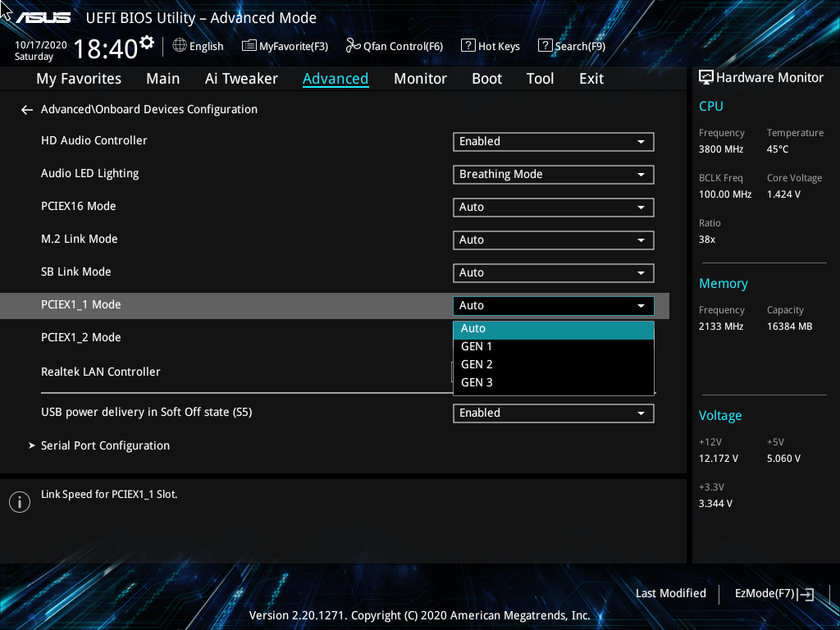Select the Advanced tab
840x630 pixels.
point(336,79)
